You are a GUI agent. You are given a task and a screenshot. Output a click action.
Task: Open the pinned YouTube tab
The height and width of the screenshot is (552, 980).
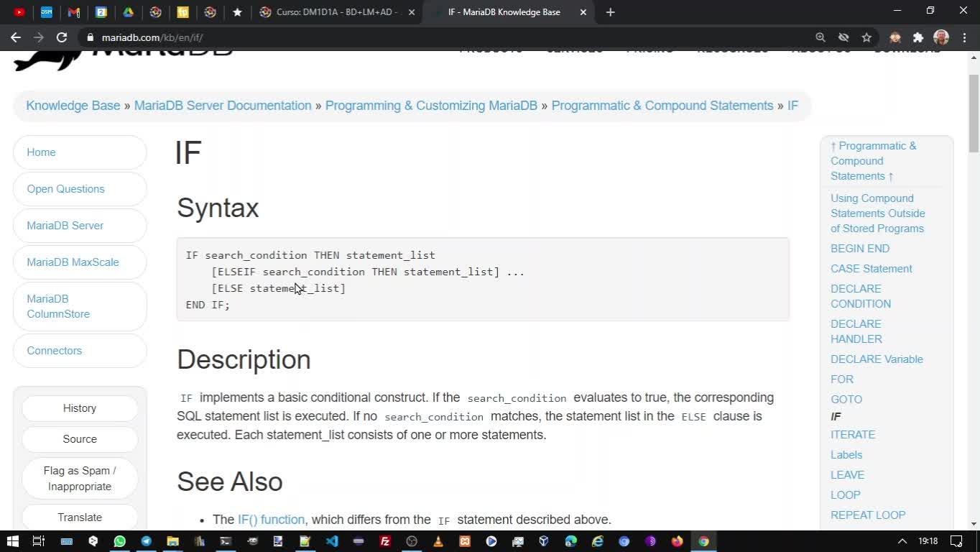(19, 11)
